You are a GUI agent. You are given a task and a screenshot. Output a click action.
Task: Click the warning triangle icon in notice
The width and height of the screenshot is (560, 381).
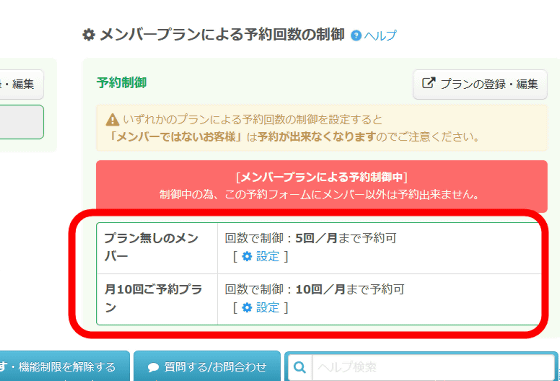(112, 120)
